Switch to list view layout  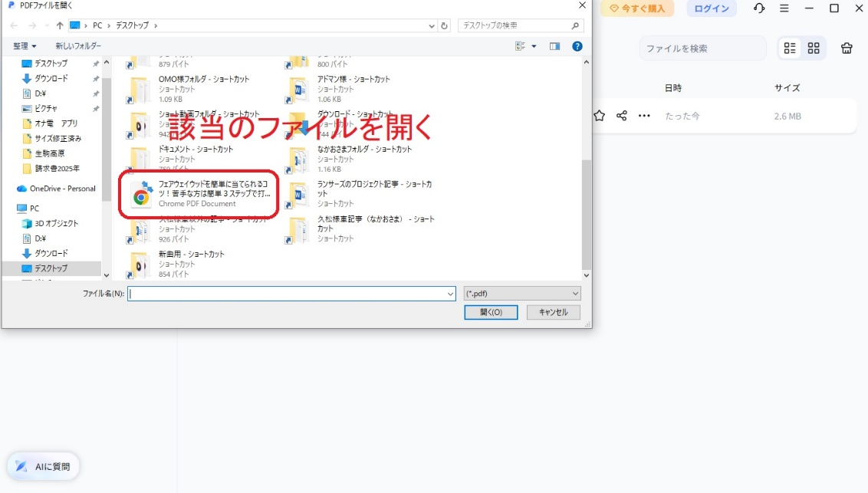click(x=790, y=48)
